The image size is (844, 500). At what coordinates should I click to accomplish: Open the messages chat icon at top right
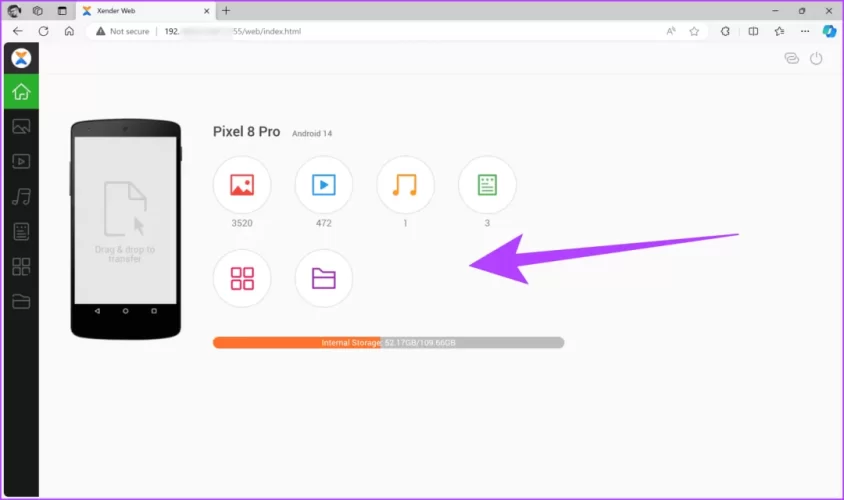[791, 59]
